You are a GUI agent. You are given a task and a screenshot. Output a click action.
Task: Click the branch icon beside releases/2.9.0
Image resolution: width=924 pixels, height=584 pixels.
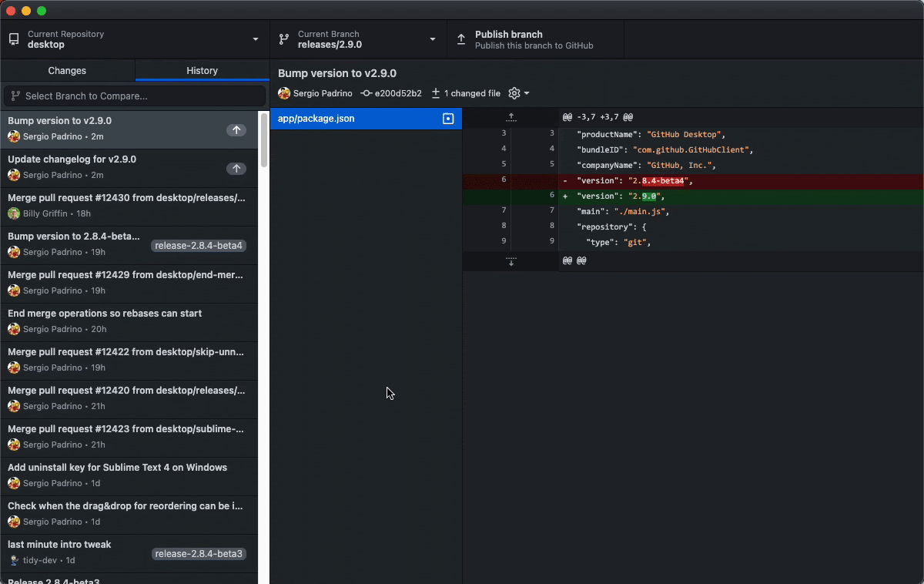pos(283,39)
